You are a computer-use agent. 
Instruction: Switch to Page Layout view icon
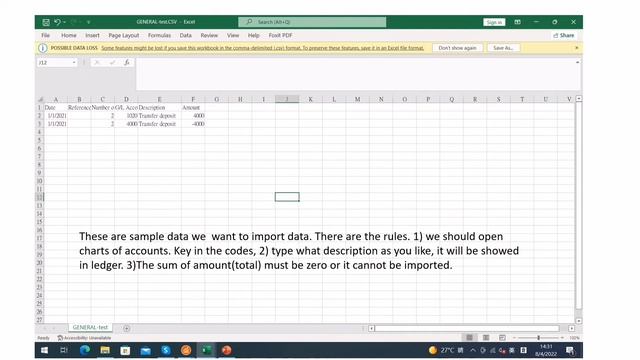point(486,338)
